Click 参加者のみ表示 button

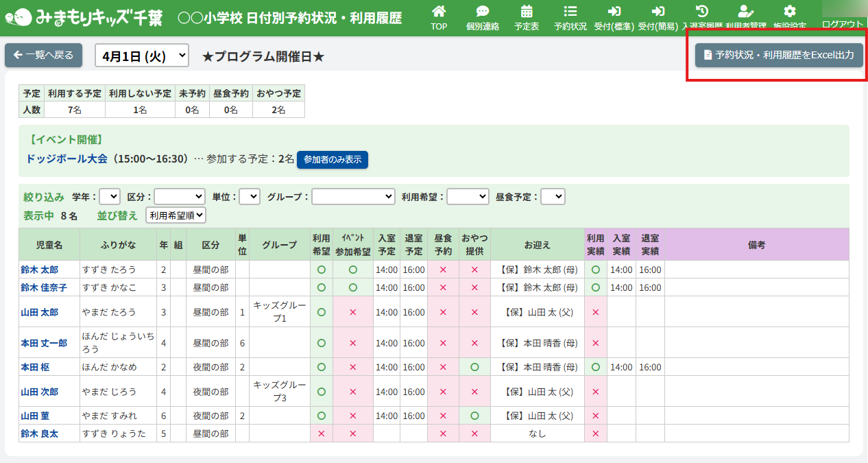(x=333, y=160)
